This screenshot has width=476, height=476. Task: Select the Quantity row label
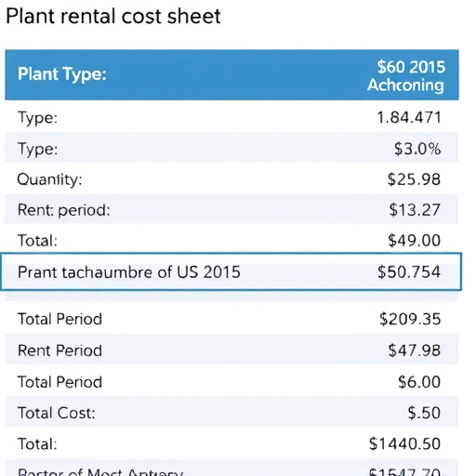[x=49, y=179]
